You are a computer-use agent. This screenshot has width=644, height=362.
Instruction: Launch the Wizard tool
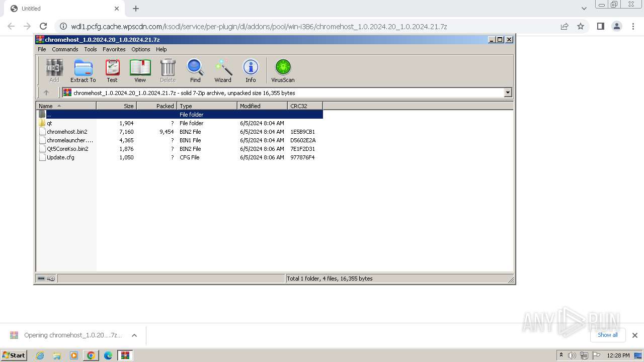(x=223, y=70)
